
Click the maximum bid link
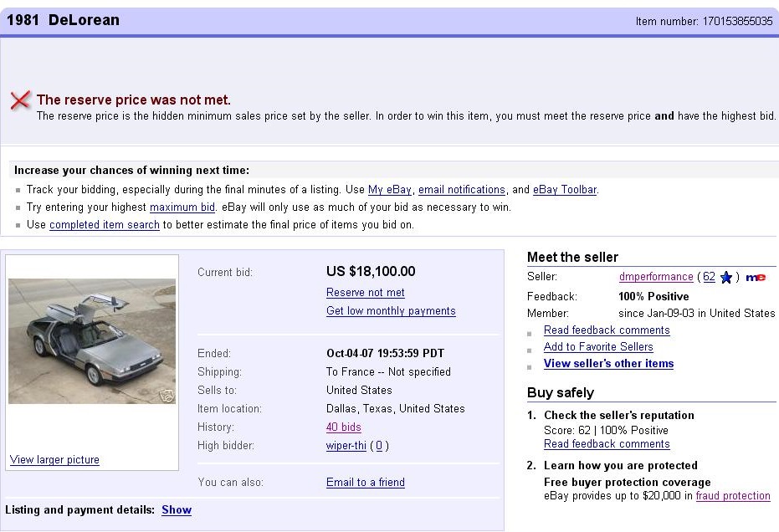coord(182,207)
